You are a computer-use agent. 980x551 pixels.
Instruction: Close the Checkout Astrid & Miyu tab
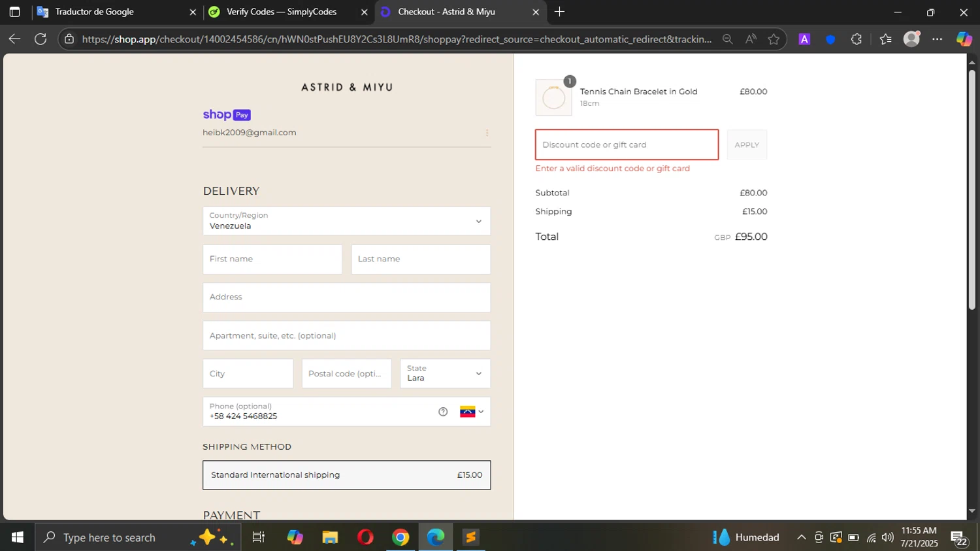coord(536,12)
